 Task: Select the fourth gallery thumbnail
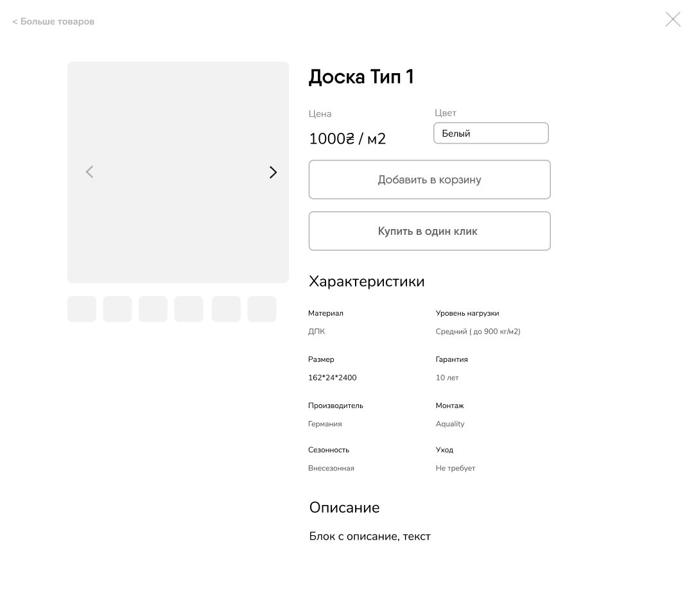click(x=189, y=309)
